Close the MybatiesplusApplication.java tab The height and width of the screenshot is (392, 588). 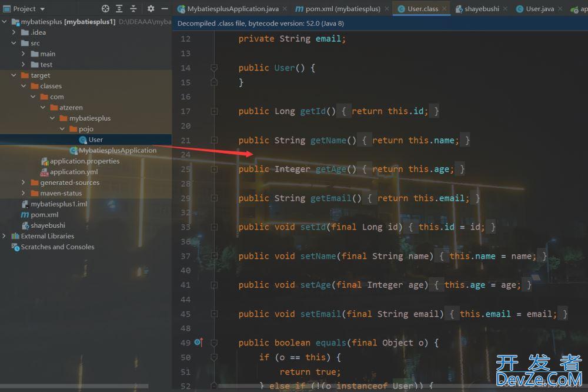(x=285, y=9)
